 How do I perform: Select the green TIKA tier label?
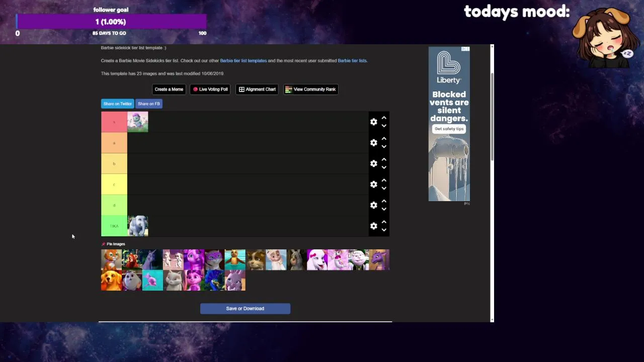(114, 226)
